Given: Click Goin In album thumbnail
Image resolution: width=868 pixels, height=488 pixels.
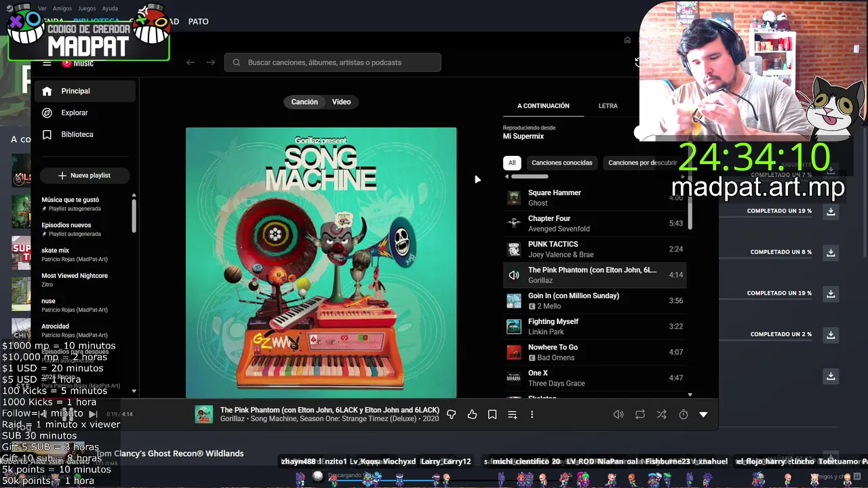Looking at the screenshot, I should tap(514, 301).
